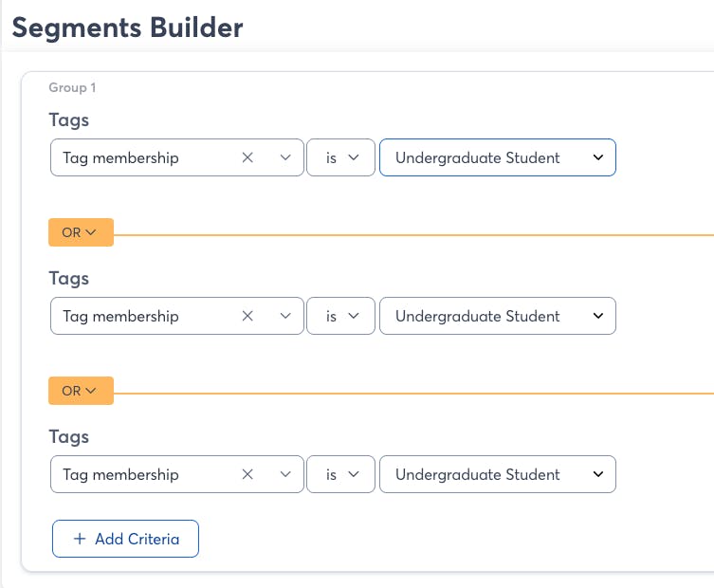
Task: Click "Tag membership" text in second row
Action: 120,317
